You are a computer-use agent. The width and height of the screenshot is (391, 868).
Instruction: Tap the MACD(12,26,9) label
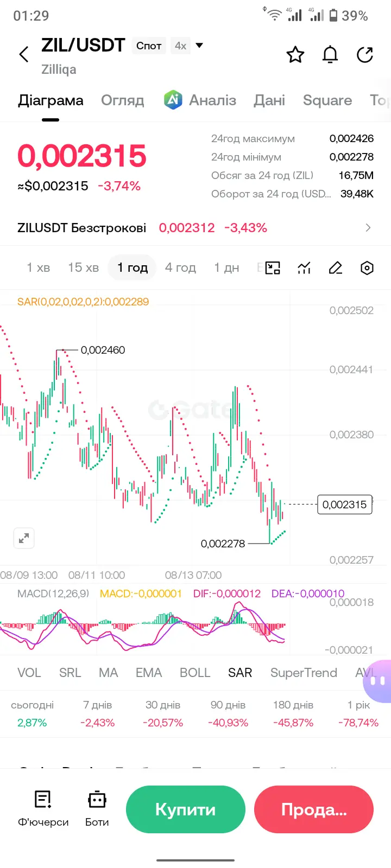[x=53, y=593]
